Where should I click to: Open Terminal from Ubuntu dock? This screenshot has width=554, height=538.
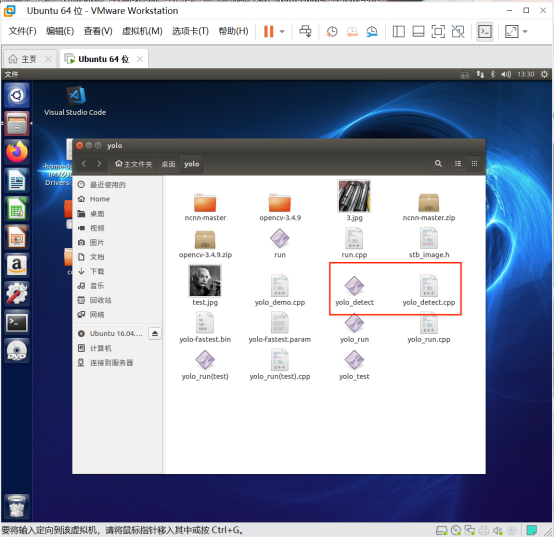pos(17,323)
